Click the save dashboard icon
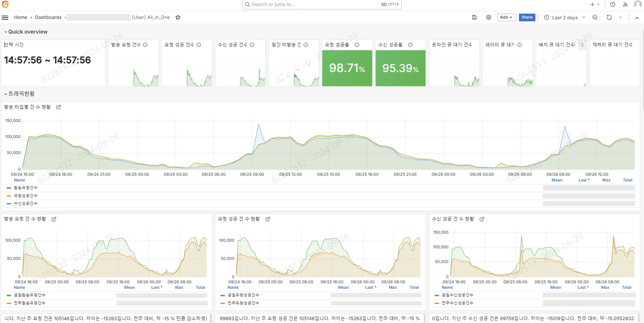Image resolution: width=644 pixels, height=323 pixels. pyautogui.click(x=474, y=17)
